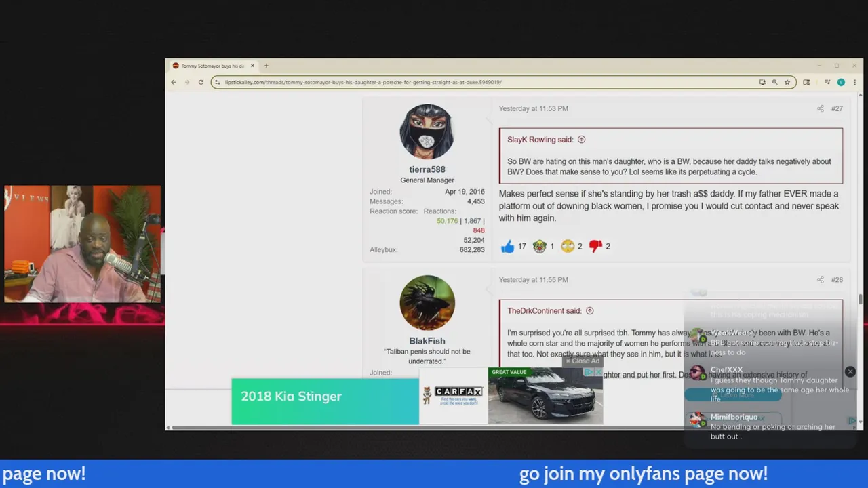Click the eye-roll emoji reaction

(568, 246)
